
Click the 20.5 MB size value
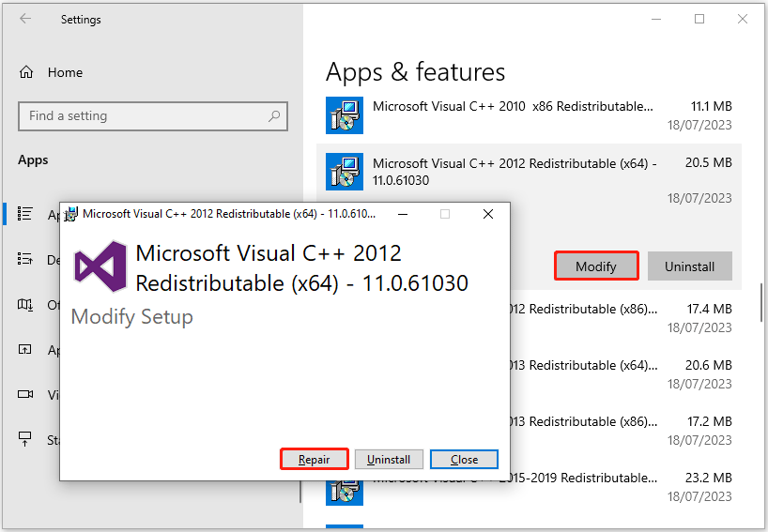(x=708, y=162)
